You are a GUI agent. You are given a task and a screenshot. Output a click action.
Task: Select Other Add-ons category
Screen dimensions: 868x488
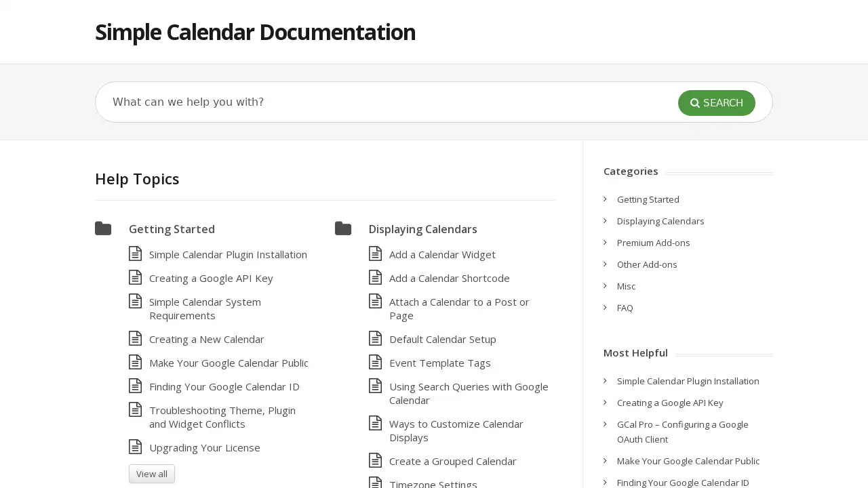647,264
